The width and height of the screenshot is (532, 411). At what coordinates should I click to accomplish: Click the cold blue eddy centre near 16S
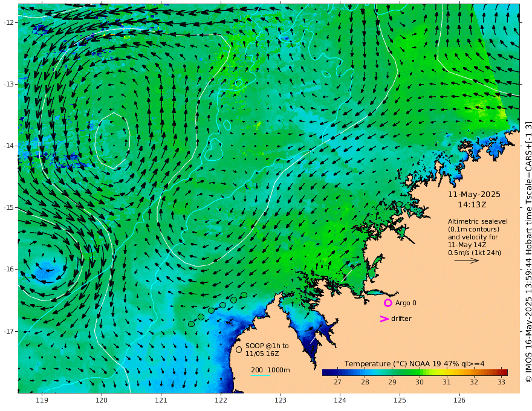coord(46,270)
